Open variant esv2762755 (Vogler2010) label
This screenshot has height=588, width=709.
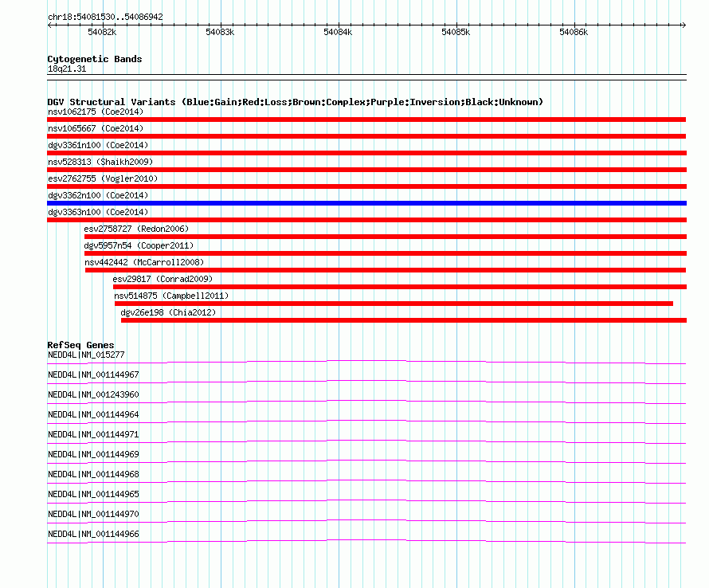coord(103,178)
